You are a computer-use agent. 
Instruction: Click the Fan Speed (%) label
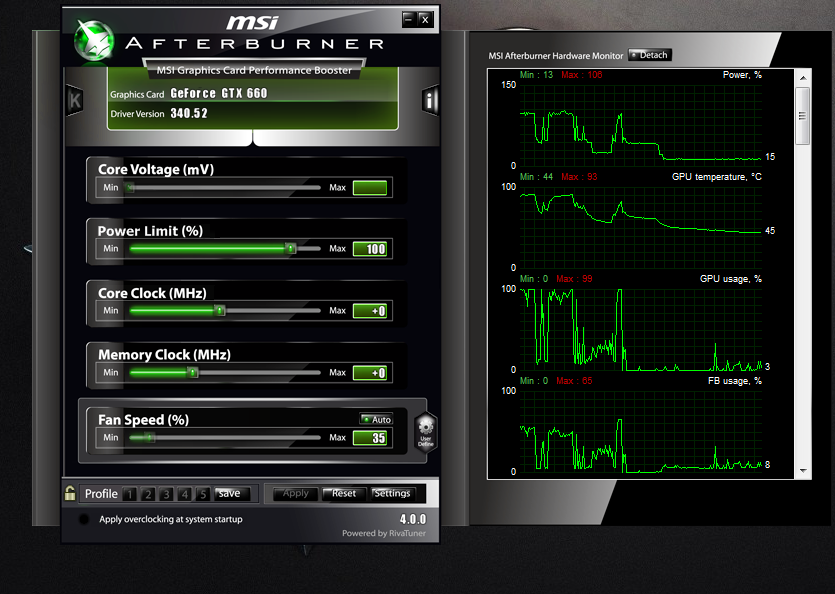pyautogui.click(x=143, y=420)
